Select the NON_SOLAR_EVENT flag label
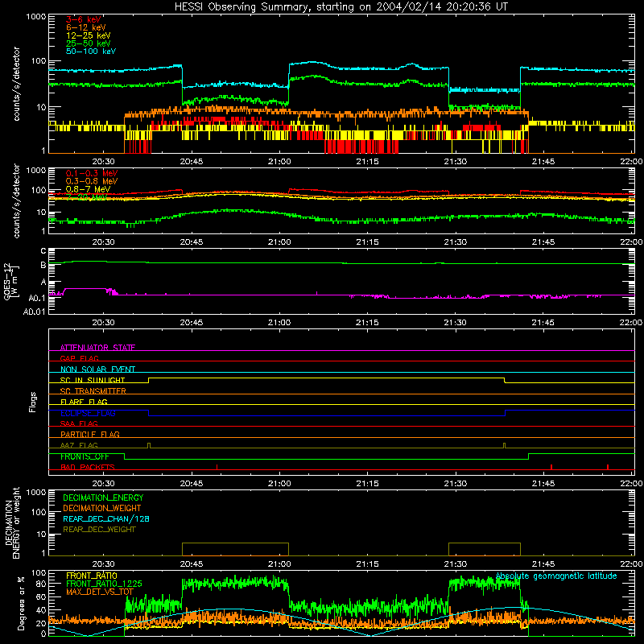Viewport: 644px width, 644px height. [97, 369]
